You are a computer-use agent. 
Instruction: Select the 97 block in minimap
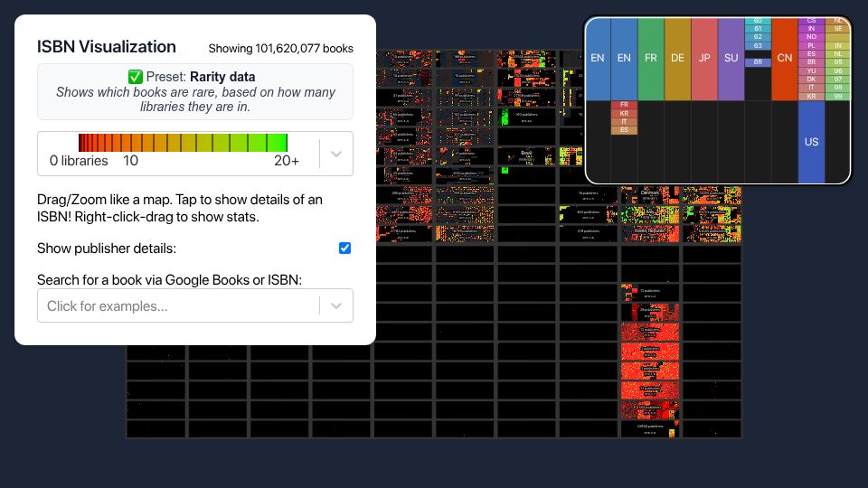coord(837,80)
